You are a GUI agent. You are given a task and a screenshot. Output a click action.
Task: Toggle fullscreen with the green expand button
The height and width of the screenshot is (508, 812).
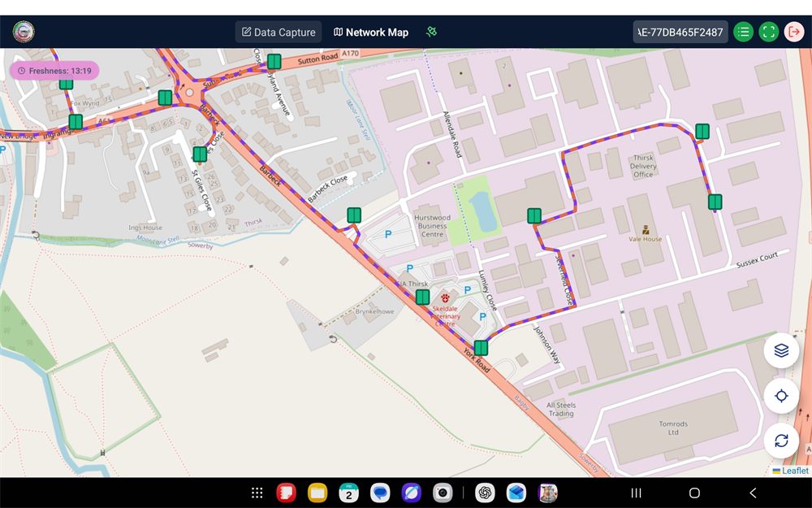point(768,33)
